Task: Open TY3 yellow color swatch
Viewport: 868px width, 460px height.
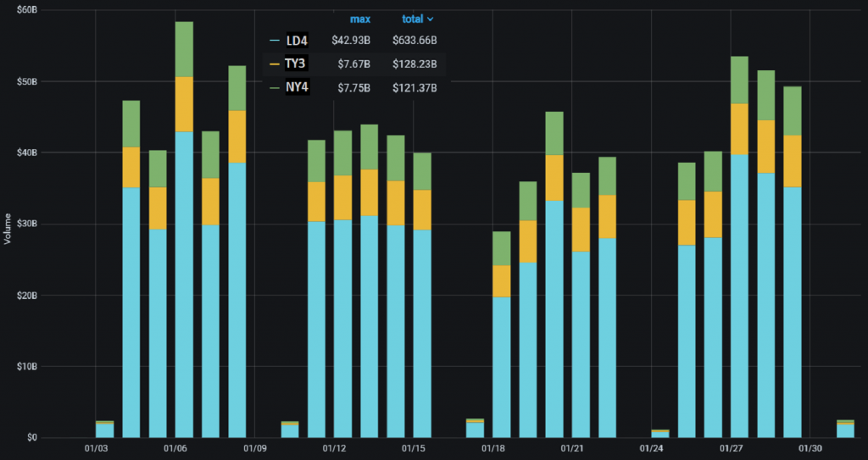Action: 274,64
